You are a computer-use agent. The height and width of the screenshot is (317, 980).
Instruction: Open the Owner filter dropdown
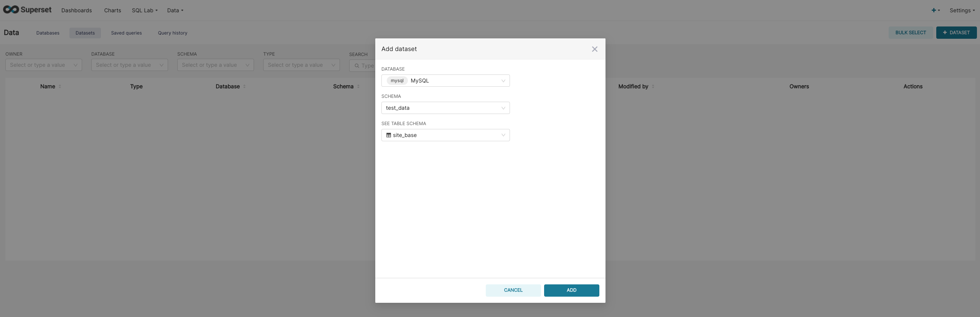[x=44, y=65]
